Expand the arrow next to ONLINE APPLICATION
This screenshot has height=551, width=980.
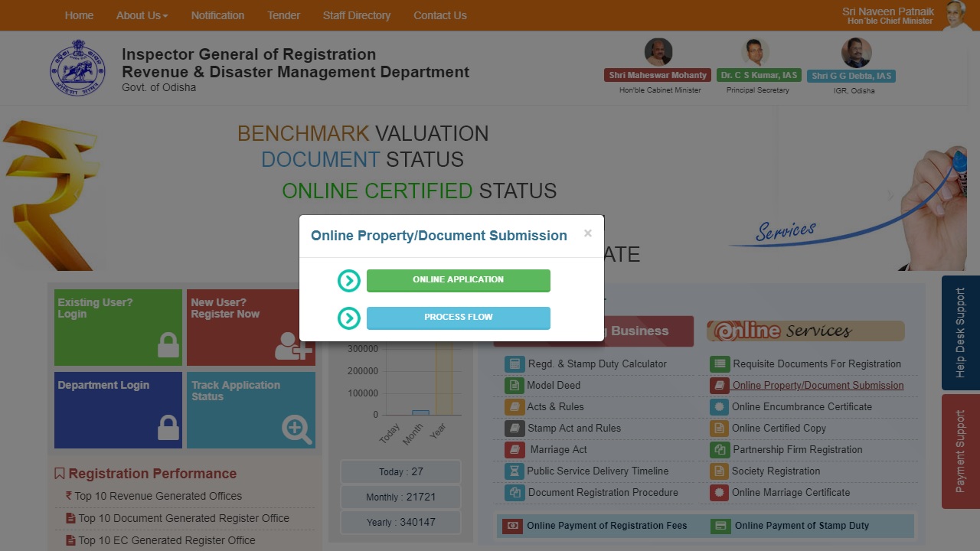(349, 281)
